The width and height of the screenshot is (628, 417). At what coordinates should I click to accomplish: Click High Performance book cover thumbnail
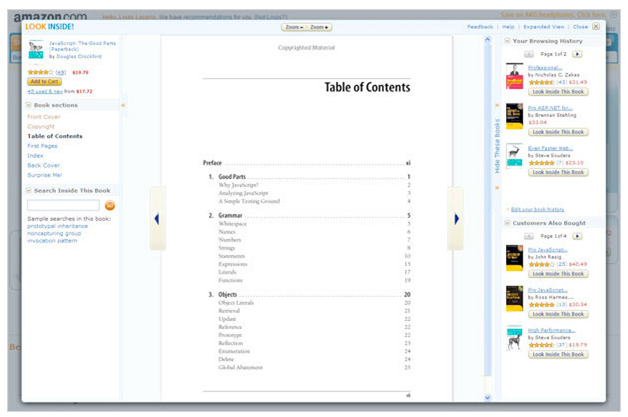[514, 338]
